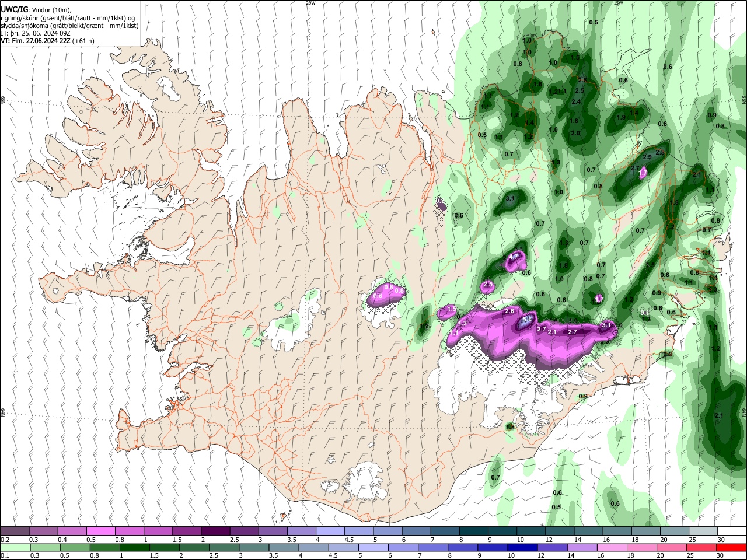Click the 'rigning/skúrir' legend description line
Screen dimensions: 747x560
click(x=68, y=17)
